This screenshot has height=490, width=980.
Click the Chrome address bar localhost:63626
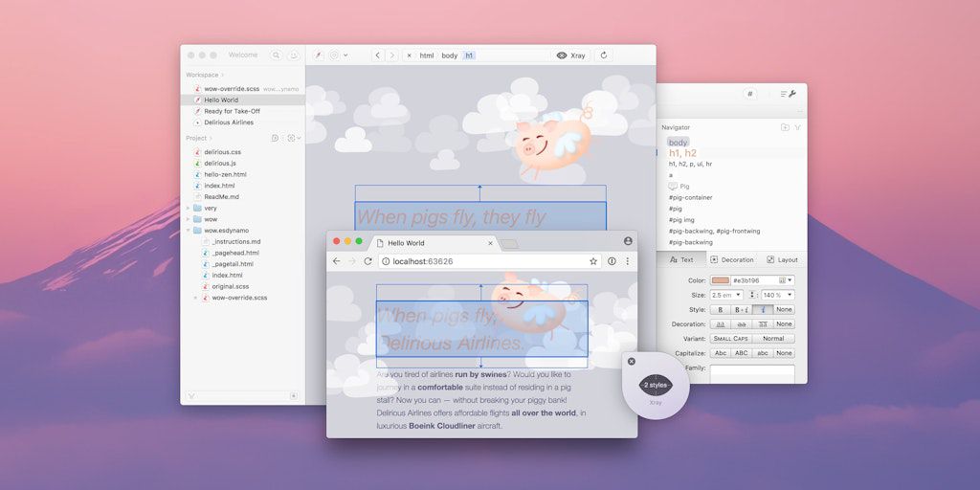pos(489,261)
